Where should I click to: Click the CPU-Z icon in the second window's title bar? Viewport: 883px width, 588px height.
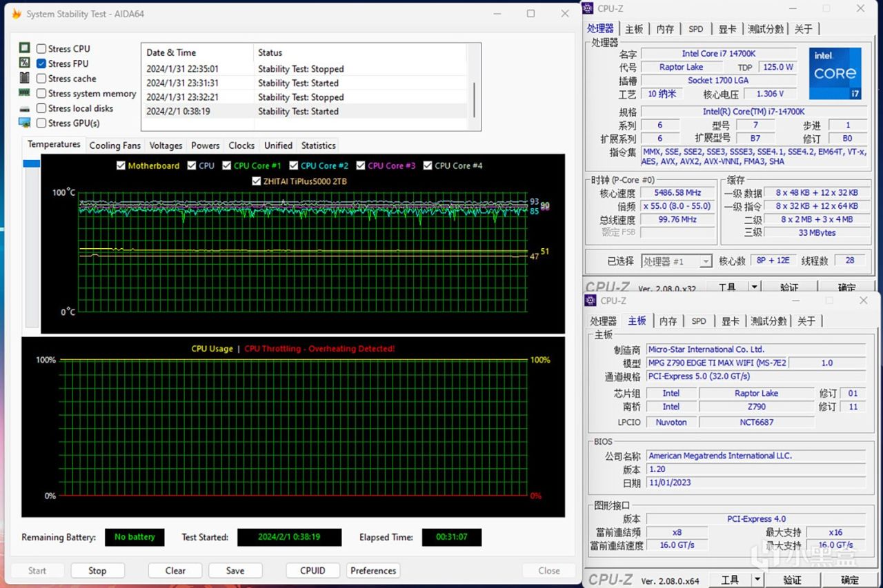click(x=590, y=300)
